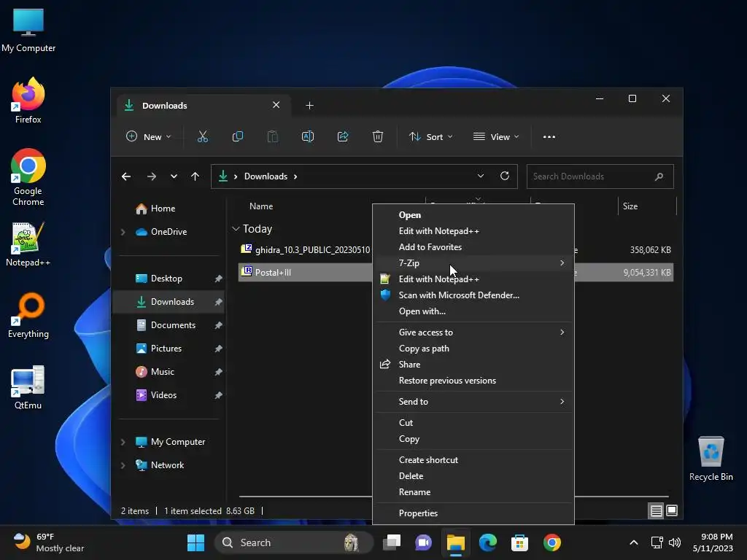This screenshot has height=560, width=747.
Task: Open QtEmu desktop shortcut
Action: click(28, 387)
